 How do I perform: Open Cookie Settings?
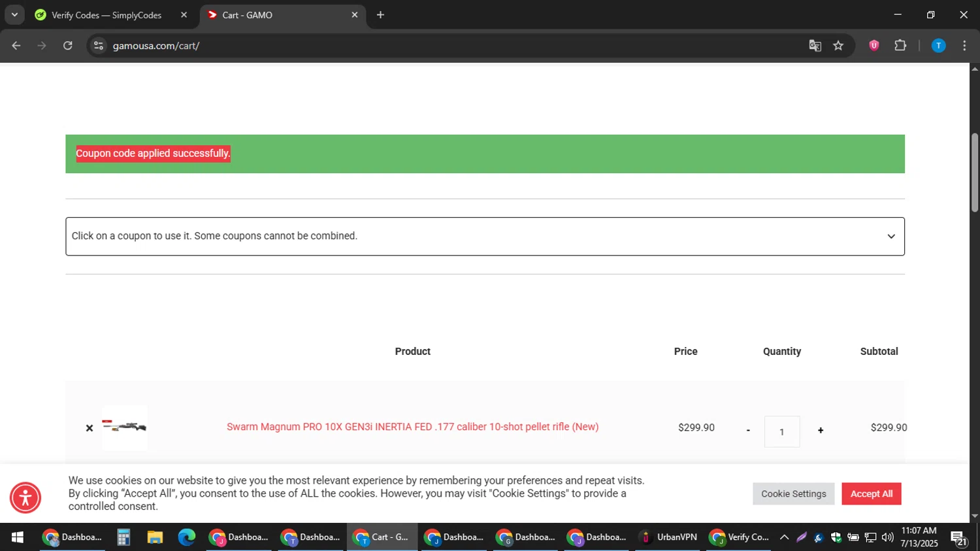coord(793,493)
